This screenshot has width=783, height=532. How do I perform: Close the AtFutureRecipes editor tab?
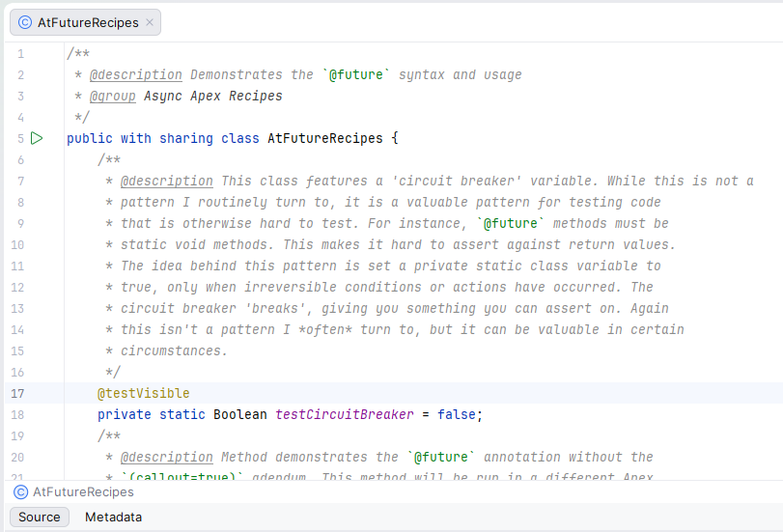[x=150, y=22]
